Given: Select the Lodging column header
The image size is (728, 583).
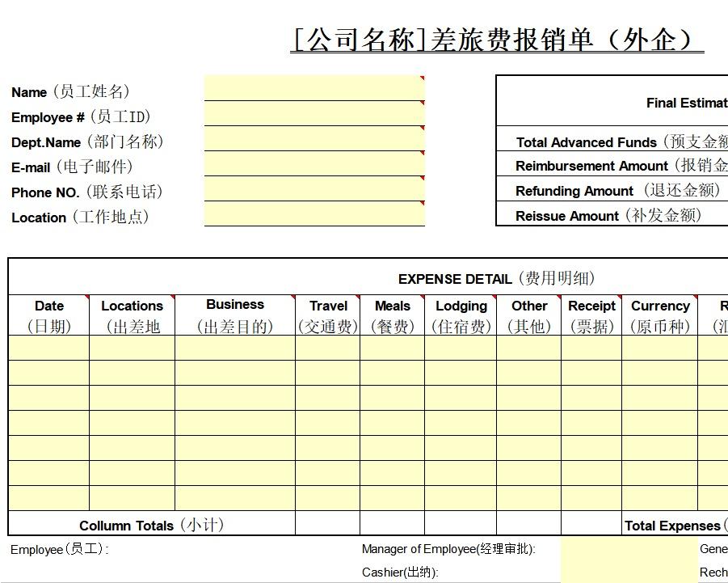Looking at the screenshot, I should click(x=461, y=315).
